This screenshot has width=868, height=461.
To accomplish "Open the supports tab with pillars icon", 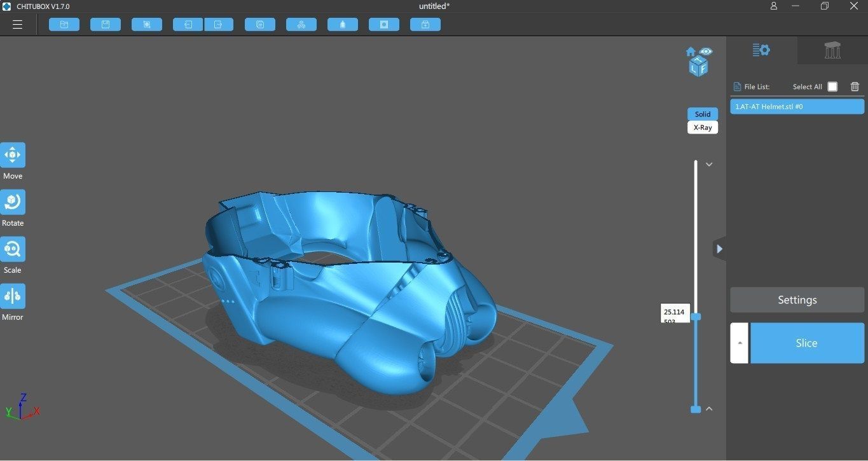I will (832, 50).
